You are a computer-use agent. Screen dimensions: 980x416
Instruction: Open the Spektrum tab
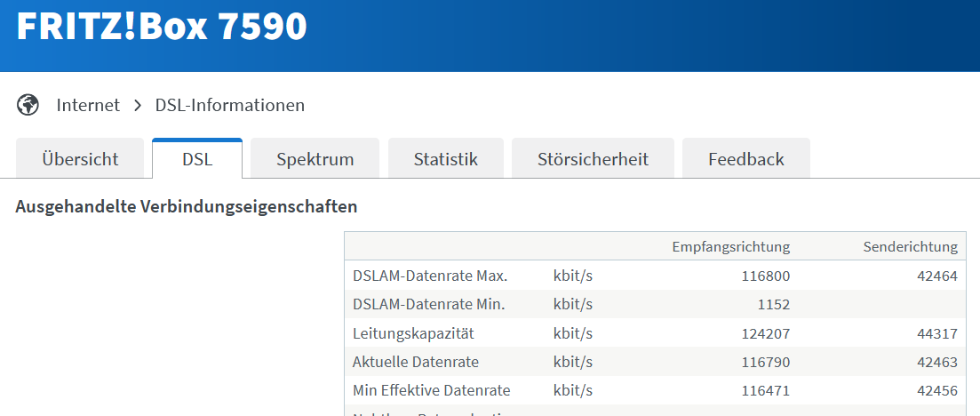[x=315, y=159]
